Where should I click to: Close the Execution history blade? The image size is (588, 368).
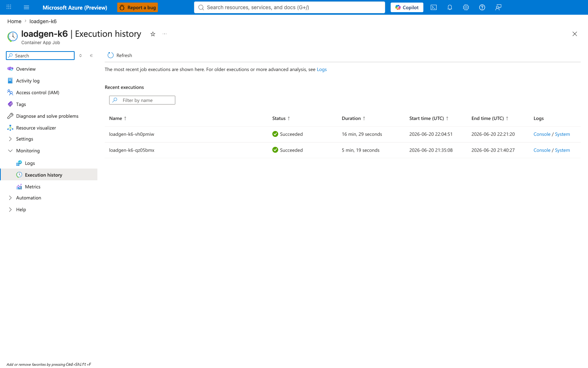pos(575,34)
